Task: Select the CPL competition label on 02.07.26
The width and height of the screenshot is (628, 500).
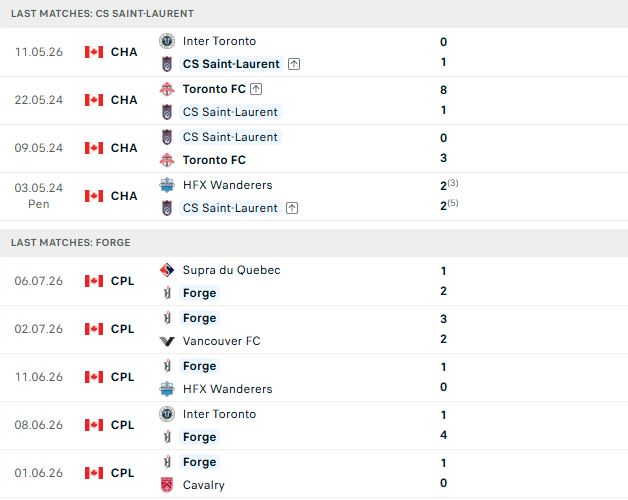Action: pyautogui.click(x=122, y=329)
